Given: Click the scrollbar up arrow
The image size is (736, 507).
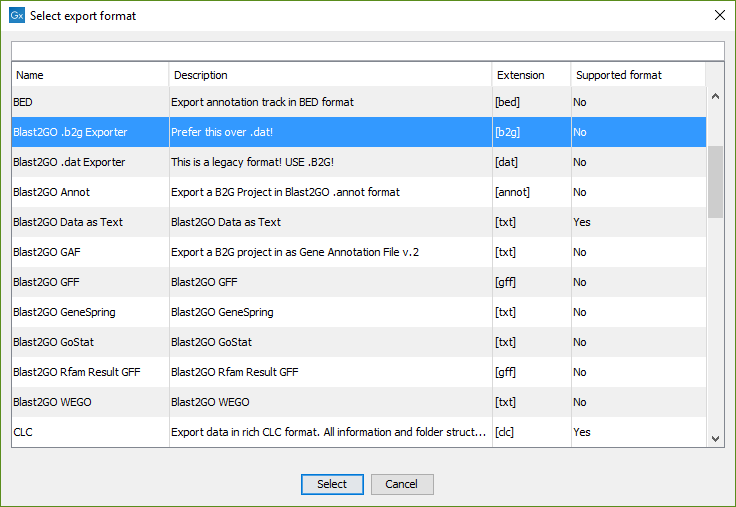Looking at the screenshot, I should [x=715, y=96].
